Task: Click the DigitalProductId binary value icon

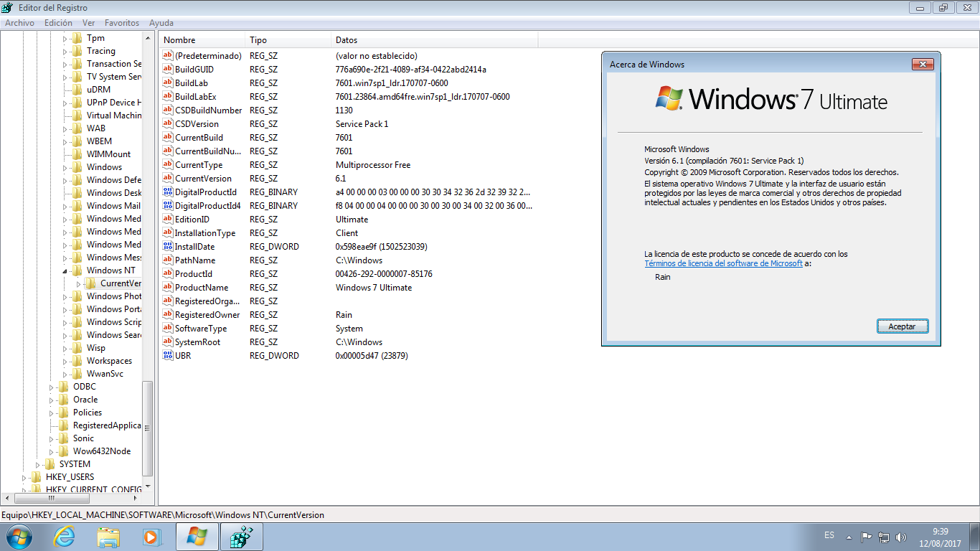Action: (x=168, y=192)
